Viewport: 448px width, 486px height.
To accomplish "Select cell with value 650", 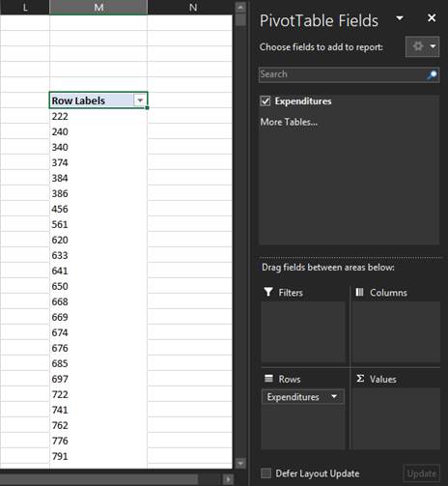I will 98,286.
